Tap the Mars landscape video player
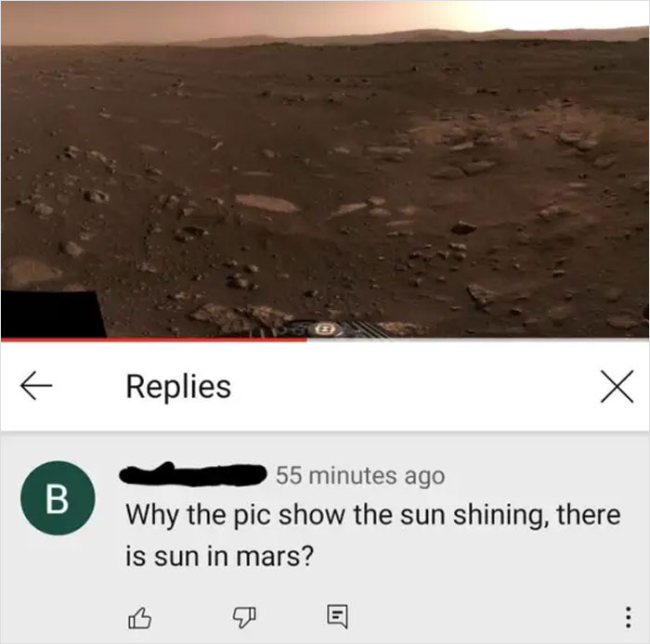The height and width of the screenshot is (644, 650). 325,170
